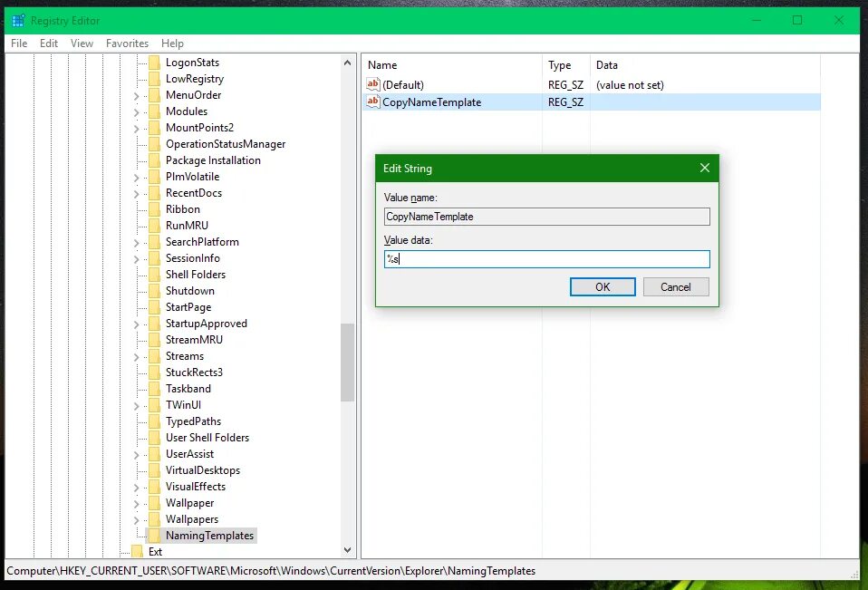The image size is (868, 590).
Task: Confirm the string edit with OK
Action: (x=603, y=286)
